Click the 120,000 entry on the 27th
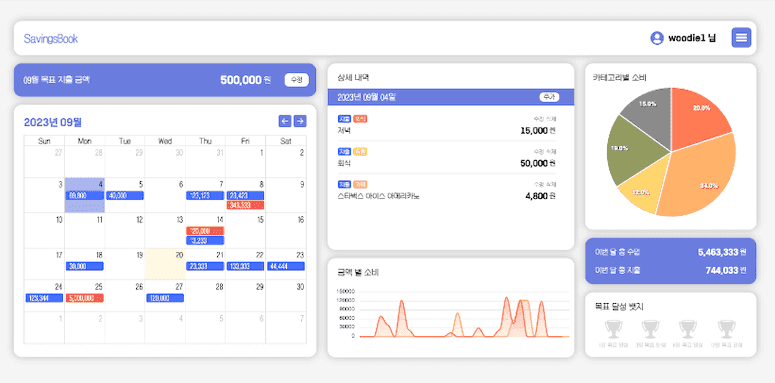This screenshot has width=775, height=383. coord(165,298)
